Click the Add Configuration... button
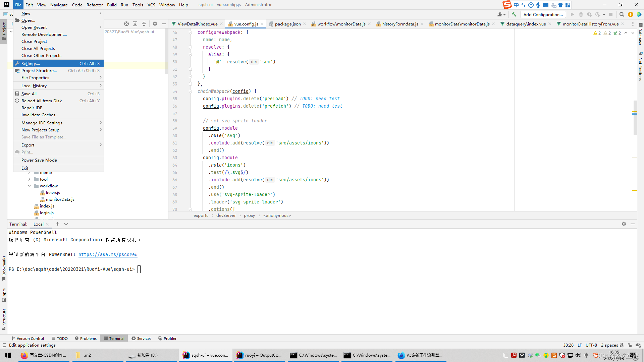644x362 pixels. click(543, 14)
